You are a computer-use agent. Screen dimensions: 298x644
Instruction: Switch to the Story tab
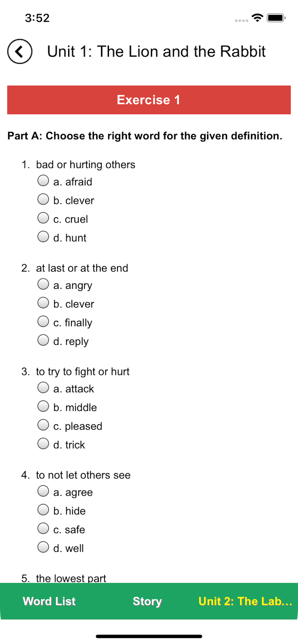(147, 601)
